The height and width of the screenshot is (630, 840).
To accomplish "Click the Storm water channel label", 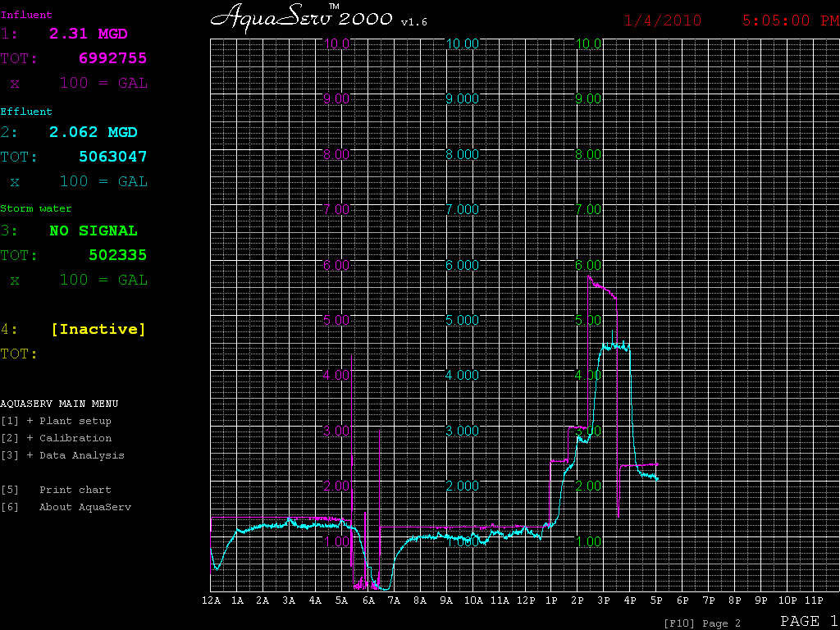I will [x=36, y=209].
